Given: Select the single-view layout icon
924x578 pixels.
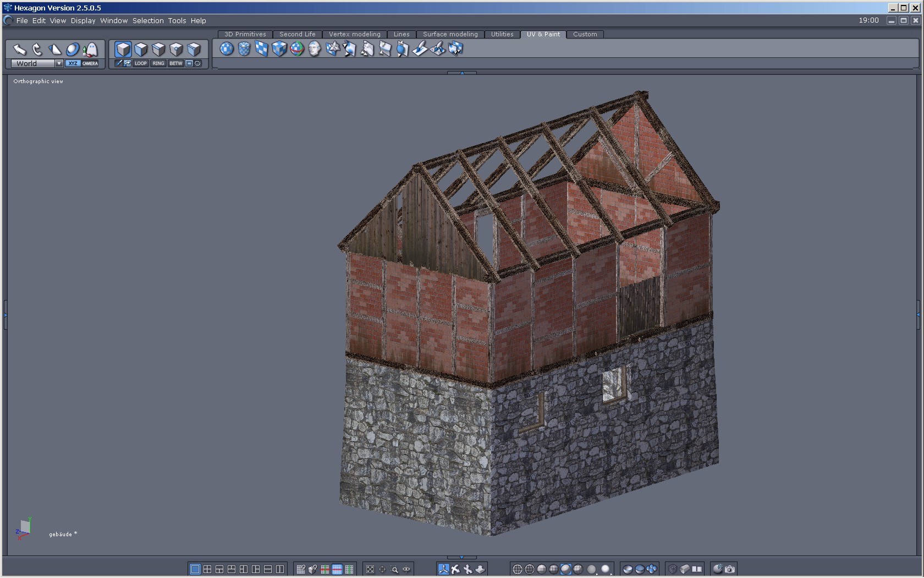Looking at the screenshot, I should [195, 569].
